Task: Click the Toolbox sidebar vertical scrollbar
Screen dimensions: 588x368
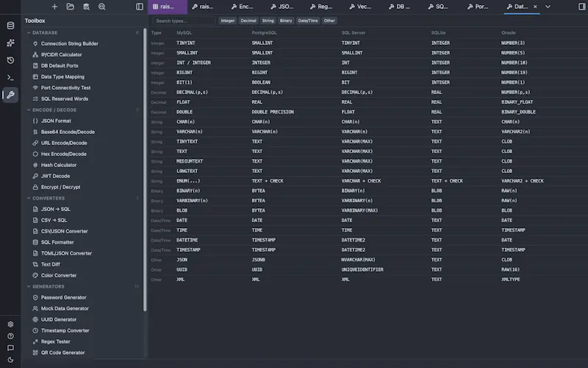Action: coord(145,170)
